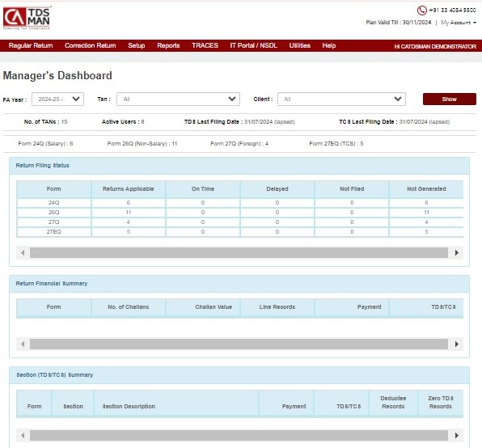Open the My Account menu

pyautogui.click(x=459, y=23)
